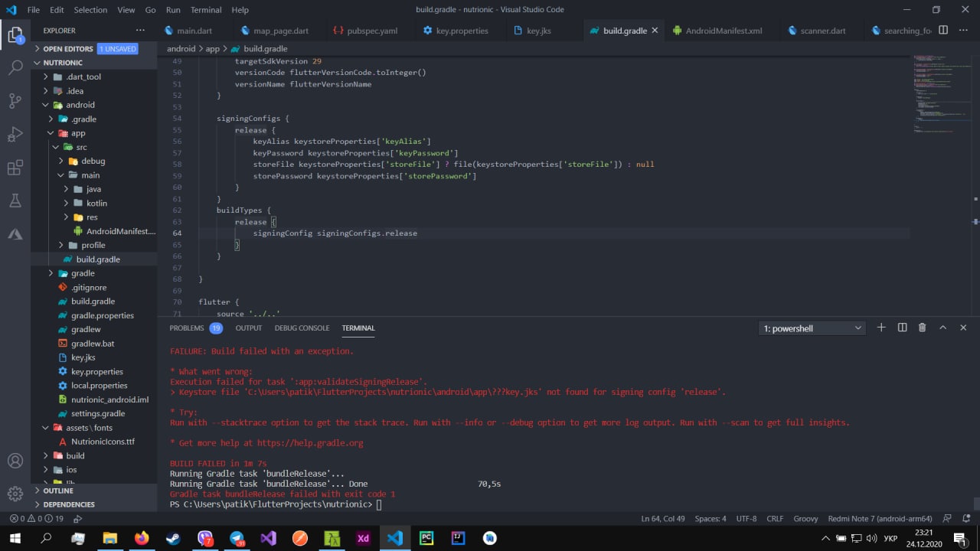Screen dimensions: 980x551
Task: Collapse the NUTRIONIC root folder
Action: point(94,63)
